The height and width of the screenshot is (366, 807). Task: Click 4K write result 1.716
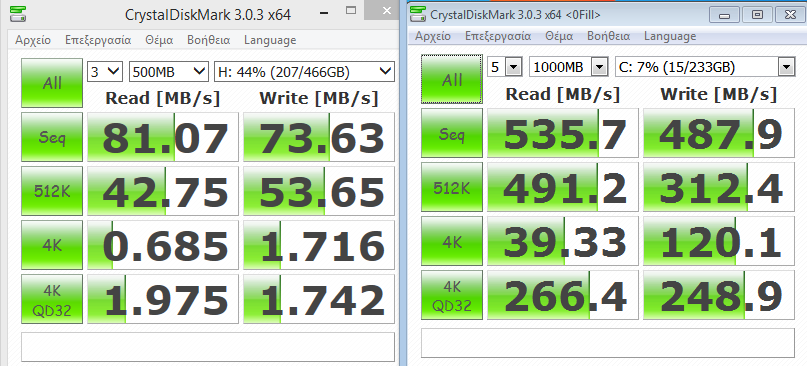[x=319, y=245]
